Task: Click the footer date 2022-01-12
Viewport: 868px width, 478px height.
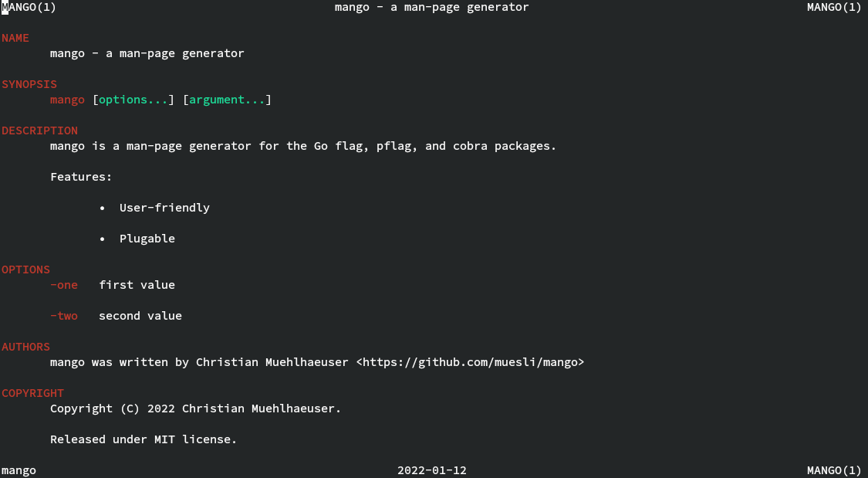Action: (432, 470)
